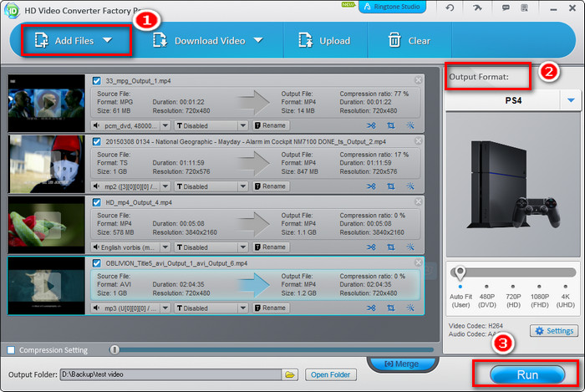Play the HD_mp4 green snake thumbnail
This screenshot has width=585, height=392.
(48, 225)
